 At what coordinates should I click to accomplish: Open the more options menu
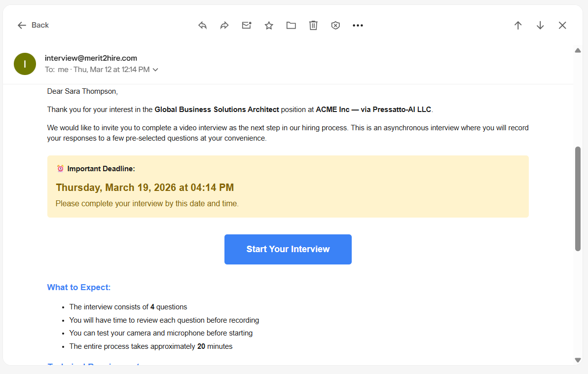pyautogui.click(x=358, y=25)
